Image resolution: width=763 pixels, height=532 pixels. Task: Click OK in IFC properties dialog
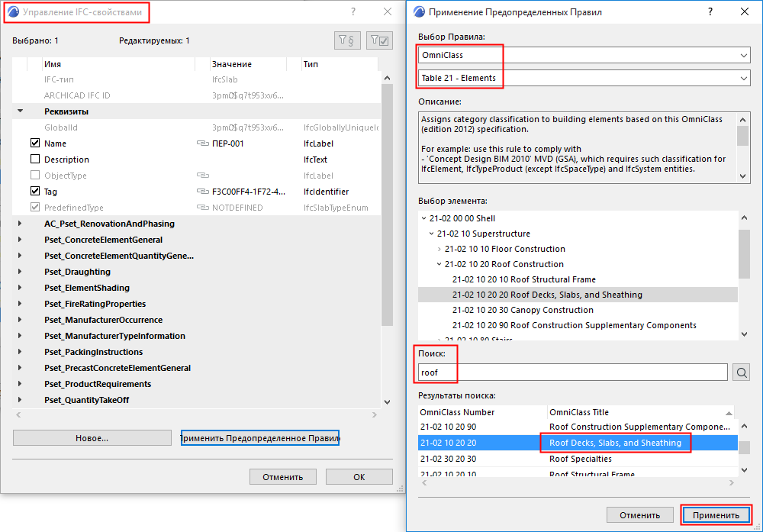[x=359, y=477]
